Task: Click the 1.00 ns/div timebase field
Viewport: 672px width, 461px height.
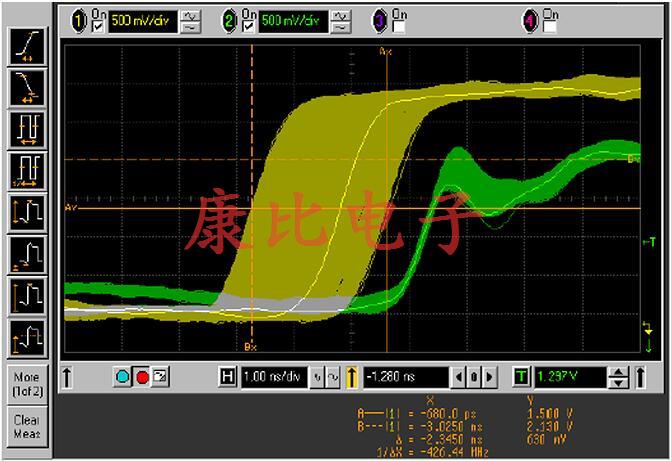Action: click(273, 377)
